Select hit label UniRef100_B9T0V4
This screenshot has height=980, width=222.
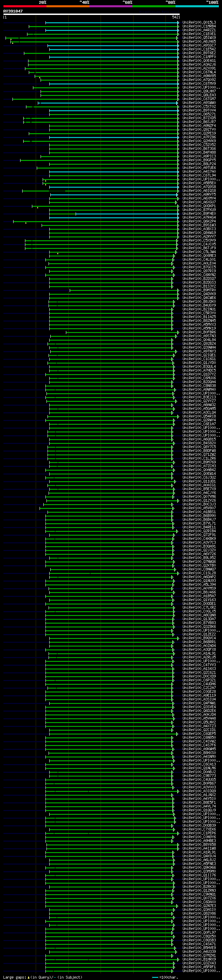(199, 110)
